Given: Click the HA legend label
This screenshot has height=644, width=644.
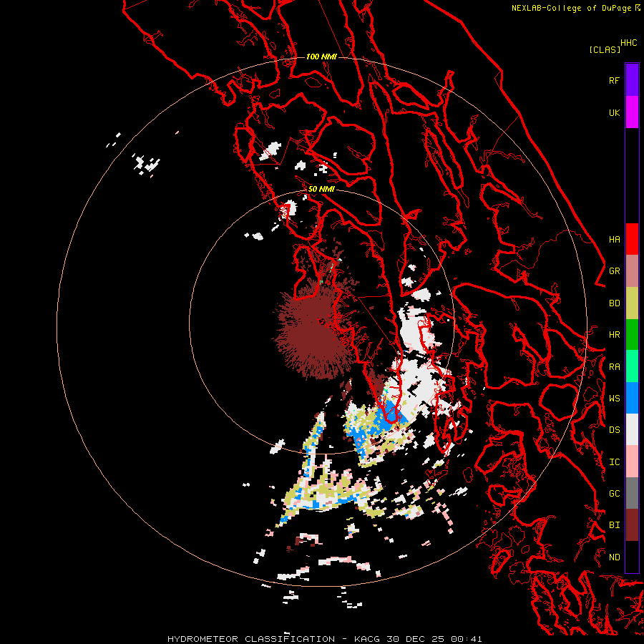Looking at the screenshot, I should (x=615, y=239).
